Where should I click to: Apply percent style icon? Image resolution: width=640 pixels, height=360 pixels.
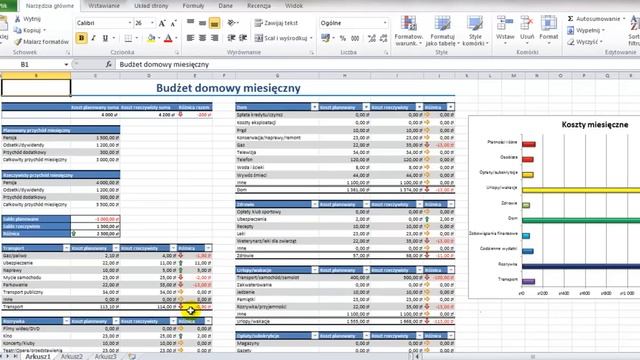(x=343, y=38)
